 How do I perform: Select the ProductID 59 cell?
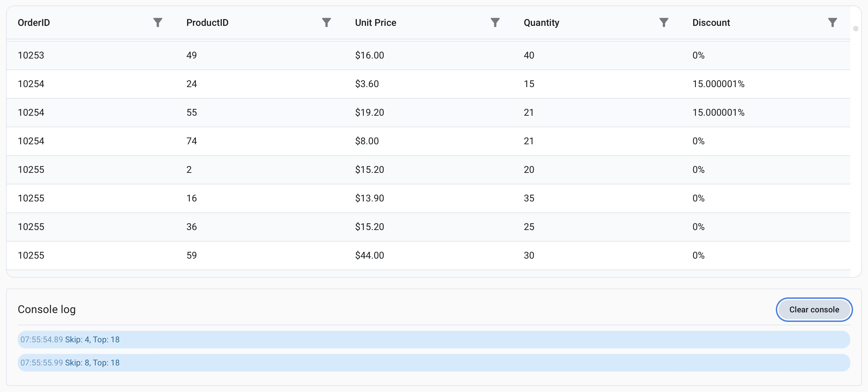pyautogui.click(x=260, y=256)
